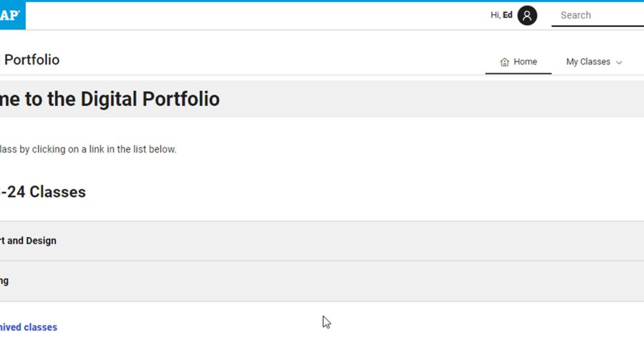
Task: Click the empty right side of the Art and Design row
Action: pyautogui.click(x=429, y=241)
